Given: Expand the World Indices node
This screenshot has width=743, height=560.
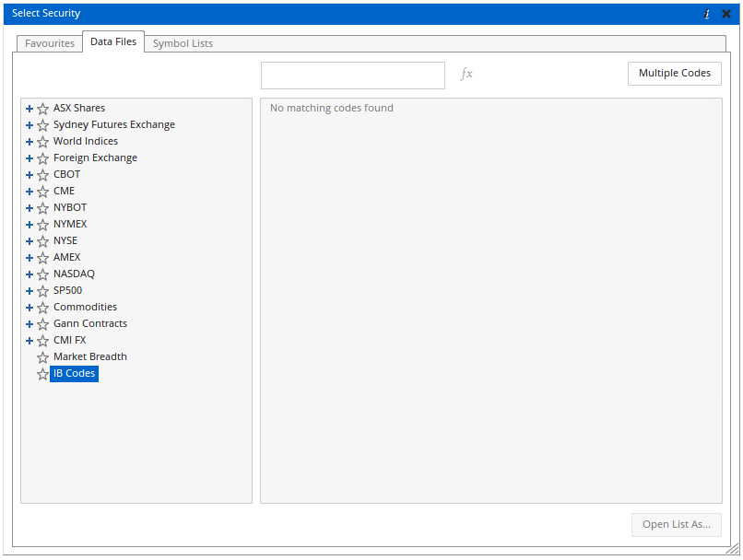Looking at the screenshot, I should pos(29,142).
